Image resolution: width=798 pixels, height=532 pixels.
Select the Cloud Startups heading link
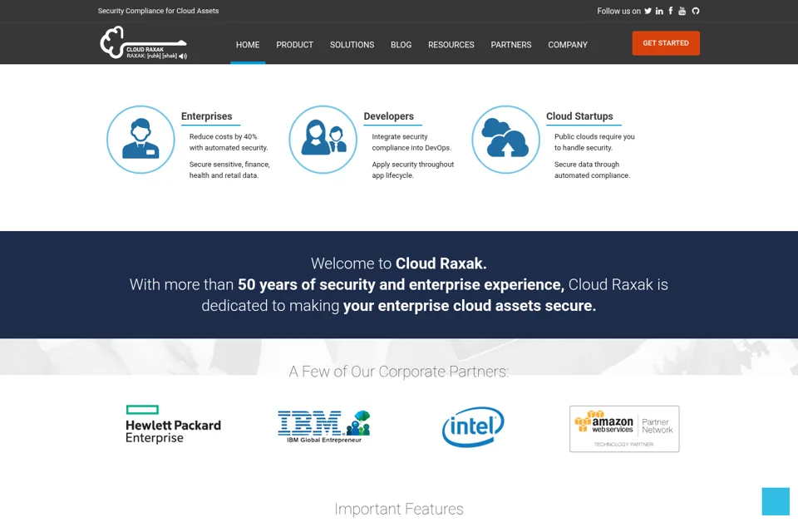coord(579,116)
